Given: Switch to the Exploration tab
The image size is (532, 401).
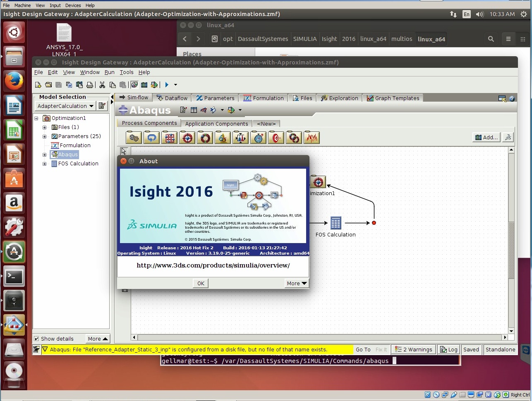Looking at the screenshot, I should [339, 98].
